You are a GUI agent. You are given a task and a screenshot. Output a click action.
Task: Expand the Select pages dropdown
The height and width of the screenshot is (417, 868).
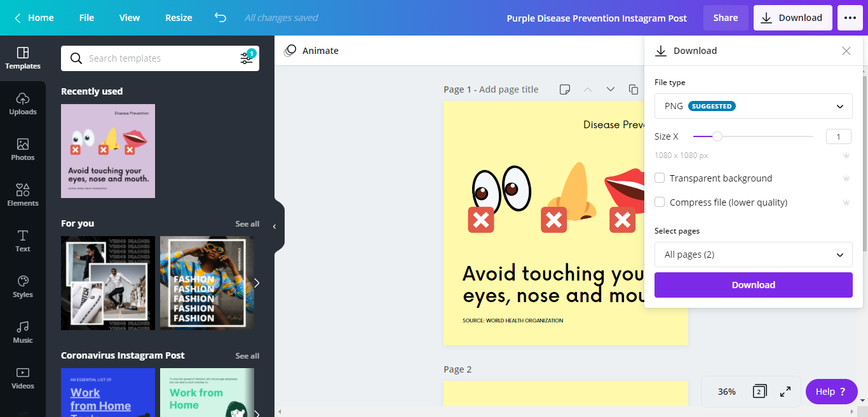point(754,255)
